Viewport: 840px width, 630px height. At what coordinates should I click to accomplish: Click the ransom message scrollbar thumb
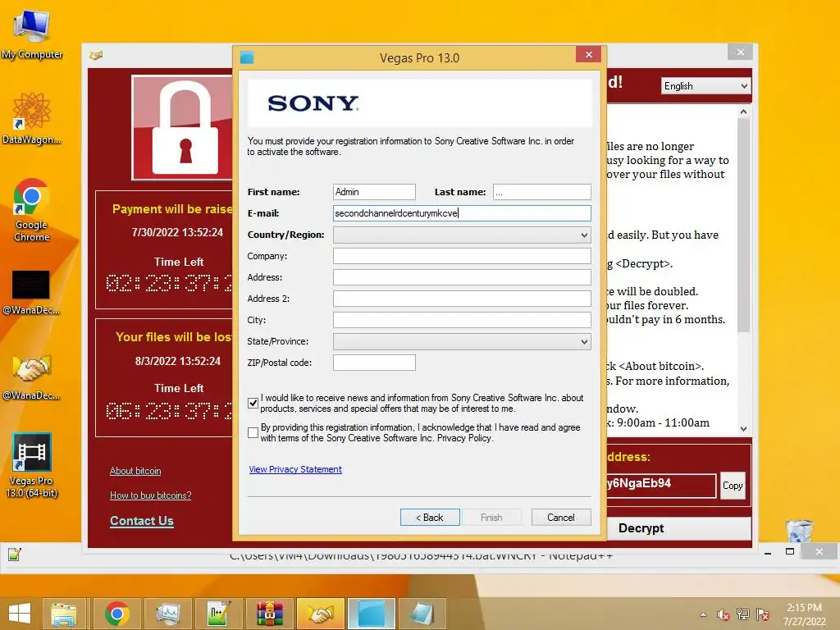[743, 225]
